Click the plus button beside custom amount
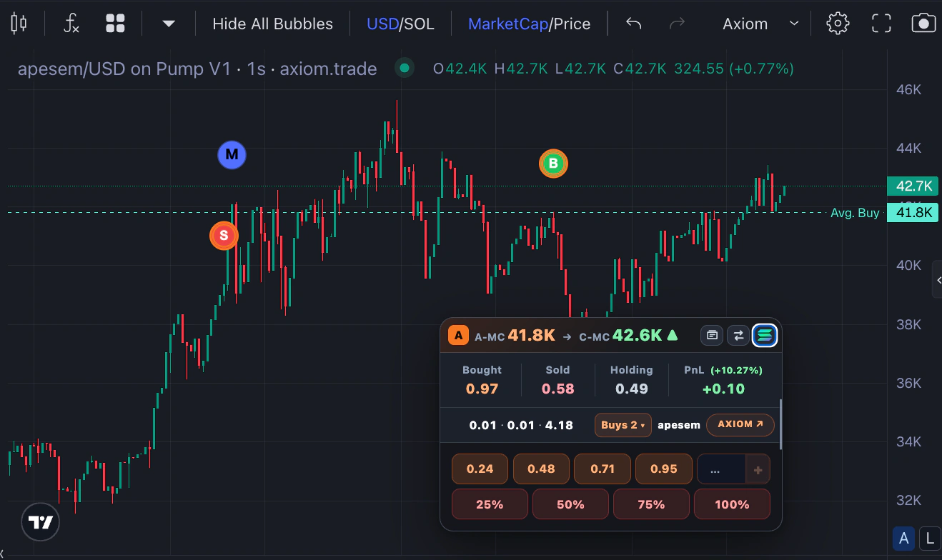942x560 pixels. pos(758,470)
